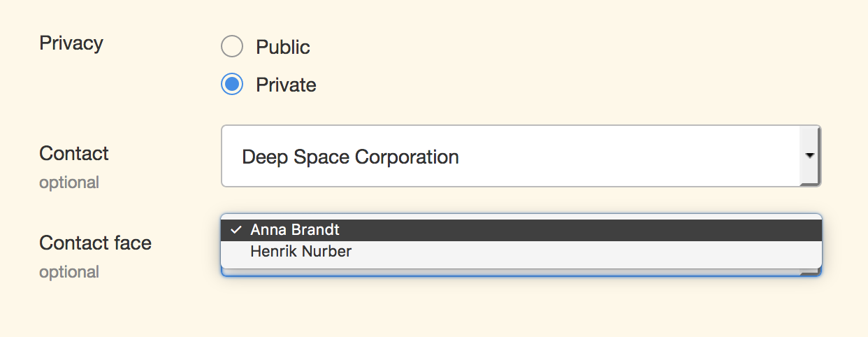Click empty space inside the Contact select box
This screenshot has height=337, width=868.
pos(629,157)
